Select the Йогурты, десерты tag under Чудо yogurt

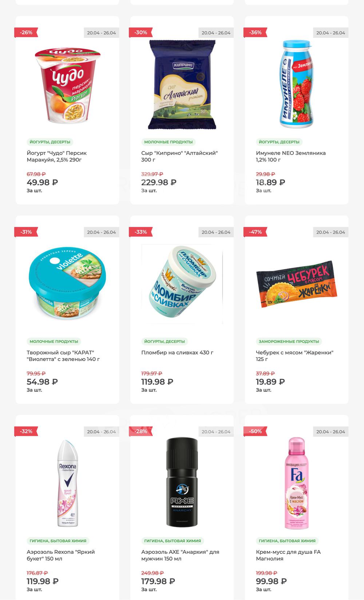(x=50, y=142)
